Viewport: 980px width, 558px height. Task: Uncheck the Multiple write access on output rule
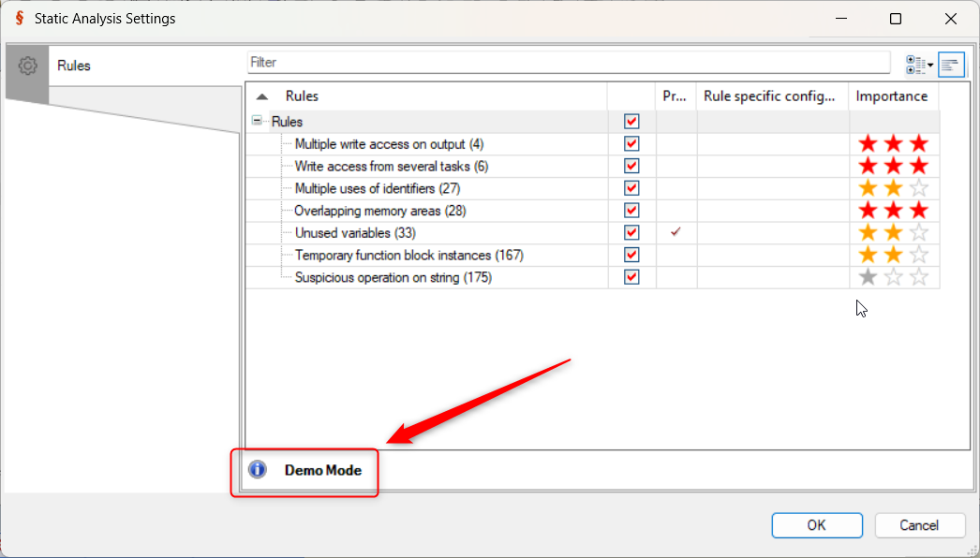[x=631, y=144]
